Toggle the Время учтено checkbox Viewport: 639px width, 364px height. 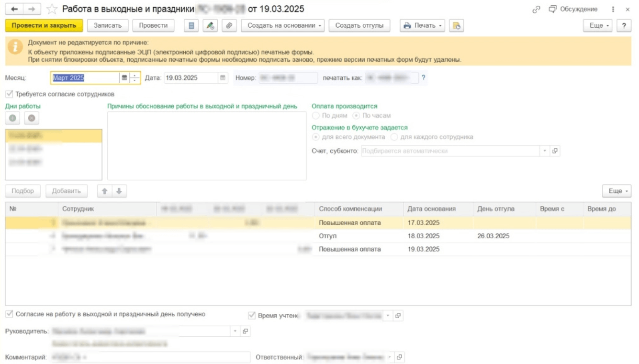[252, 315]
